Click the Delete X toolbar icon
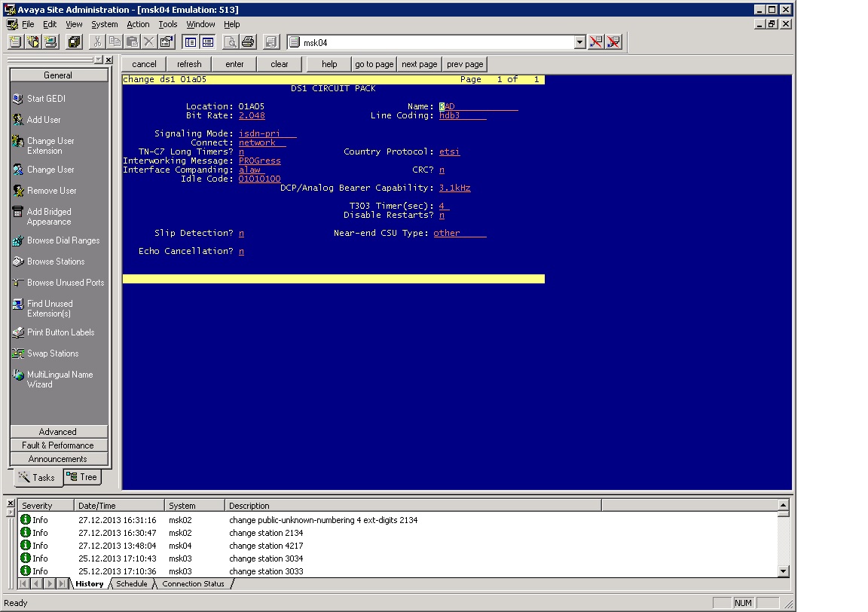868x612 pixels. [x=149, y=42]
